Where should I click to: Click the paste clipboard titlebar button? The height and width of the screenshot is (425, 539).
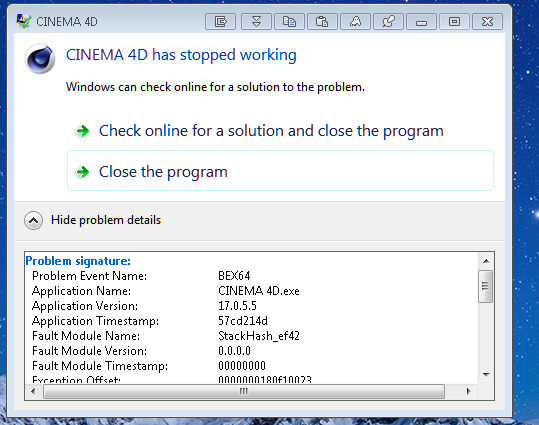(322, 22)
